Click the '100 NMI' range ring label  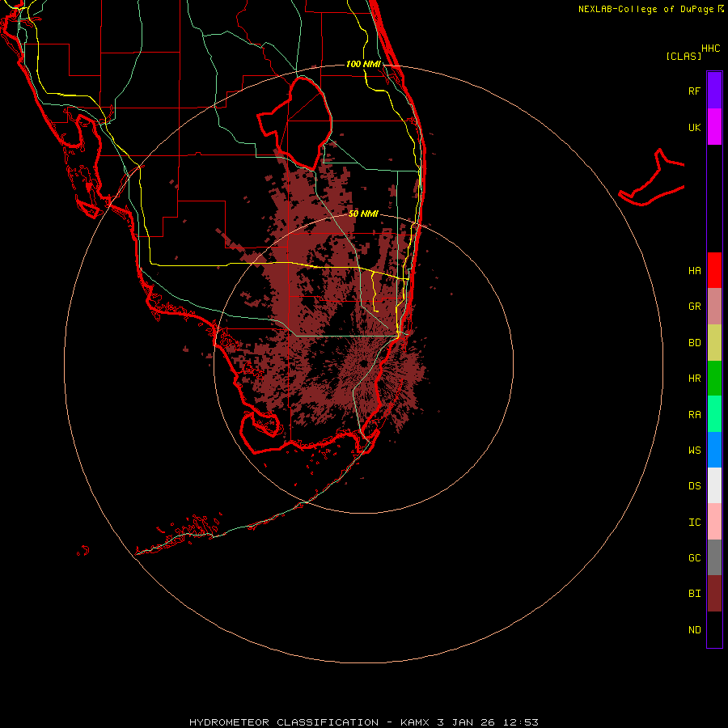363,64
